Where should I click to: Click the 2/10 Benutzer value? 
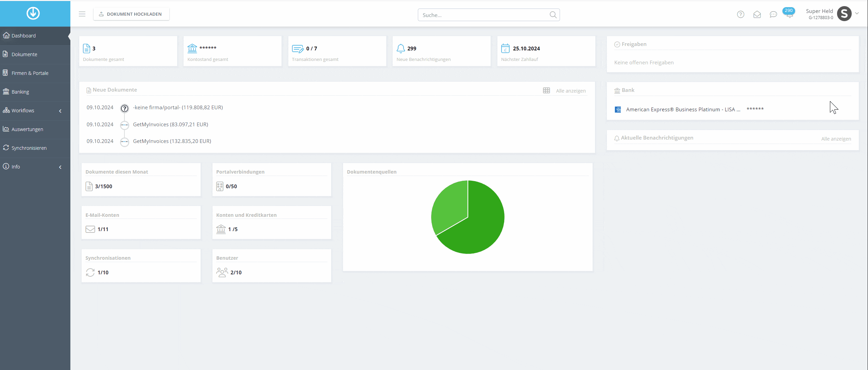(236, 273)
